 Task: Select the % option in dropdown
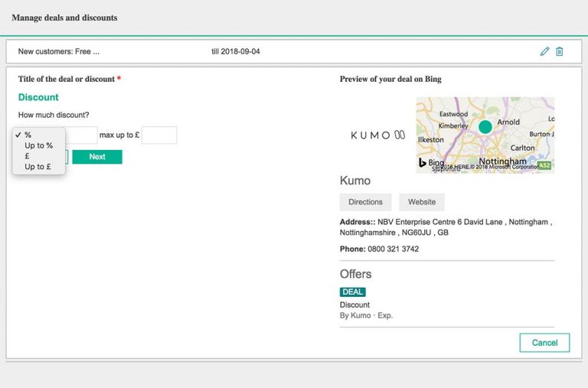pos(38,135)
